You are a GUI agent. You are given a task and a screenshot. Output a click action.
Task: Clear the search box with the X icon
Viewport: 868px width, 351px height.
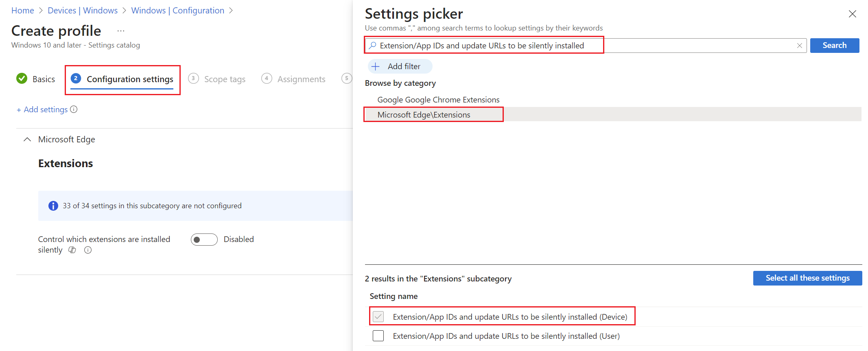pos(799,46)
